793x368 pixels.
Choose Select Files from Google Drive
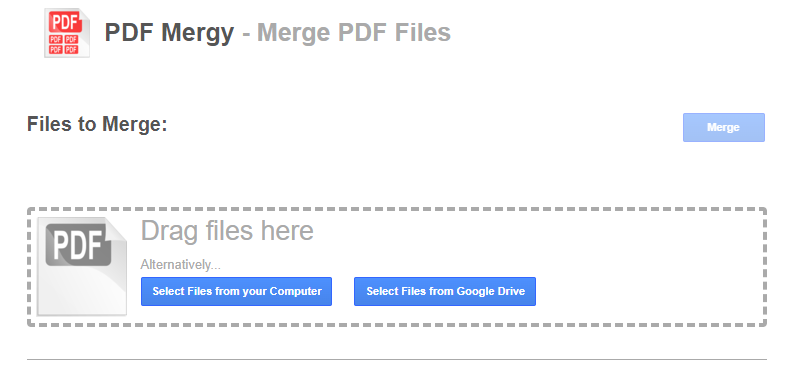point(445,291)
